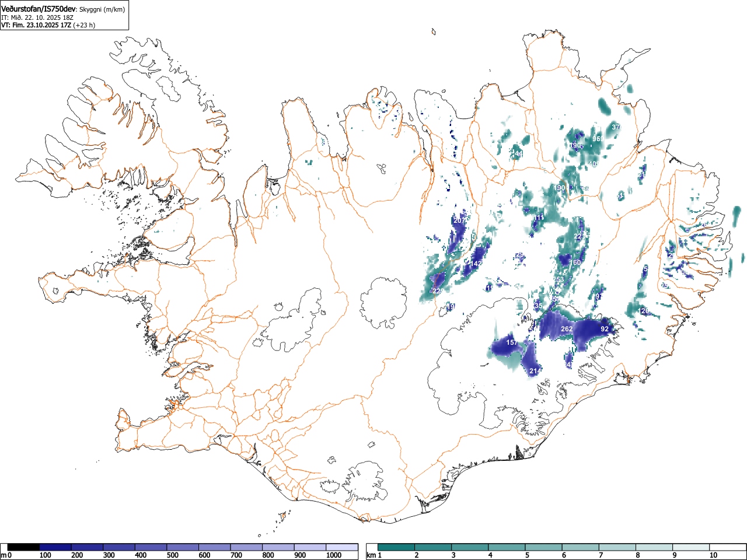Click the 'VT: Fim. 23.10.2025 17Z (+23 h)' line
This screenshot has height=560, width=747.
(x=48, y=25)
